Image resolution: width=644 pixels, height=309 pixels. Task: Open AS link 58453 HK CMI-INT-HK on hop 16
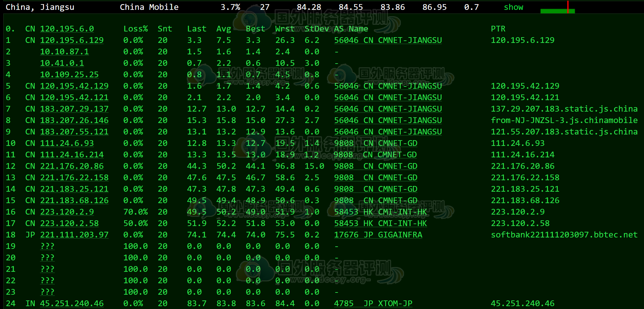pyautogui.click(x=380, y=212)
